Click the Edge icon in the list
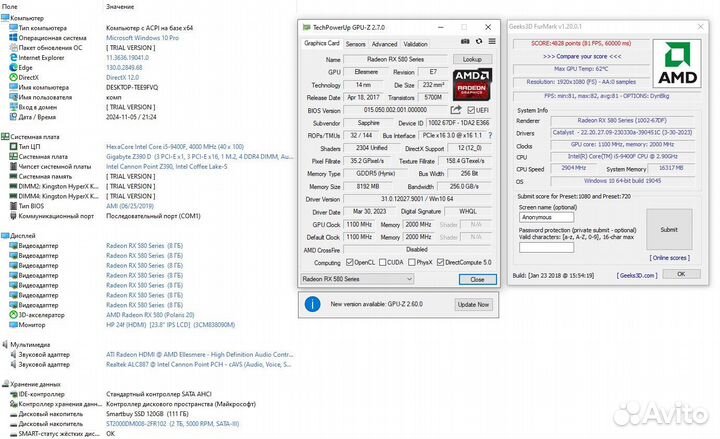720x439 pixels. coord(13,68)
